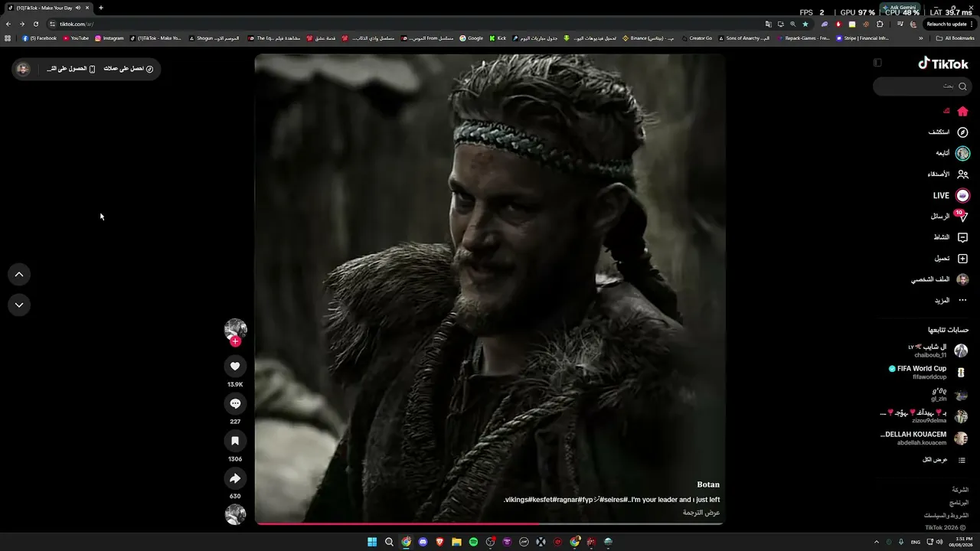Open the Windows Start menu
Viewport: 980px width, 551px height.
pos(372,542)
